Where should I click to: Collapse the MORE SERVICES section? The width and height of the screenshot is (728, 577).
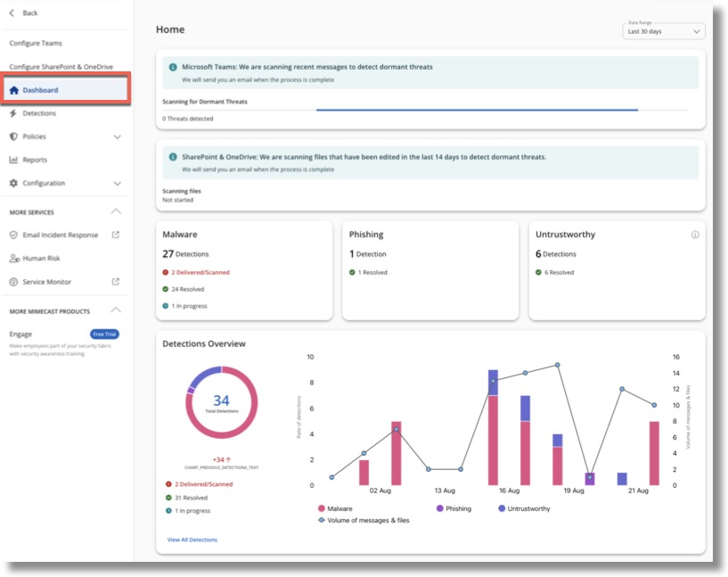[x=116, y=211]
